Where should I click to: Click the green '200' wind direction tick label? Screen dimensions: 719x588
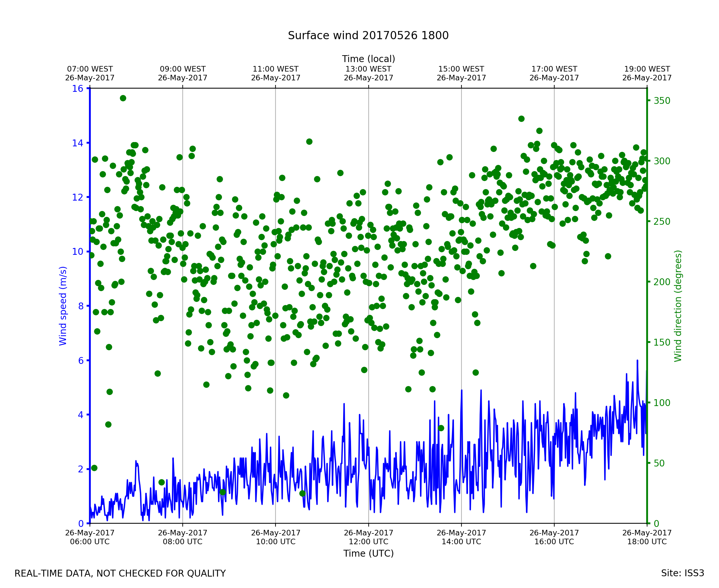click(662, 282)
